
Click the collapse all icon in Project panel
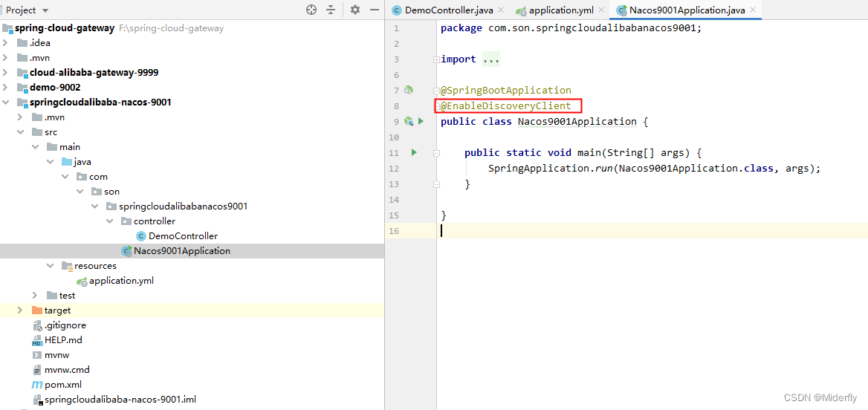point(331,10)
